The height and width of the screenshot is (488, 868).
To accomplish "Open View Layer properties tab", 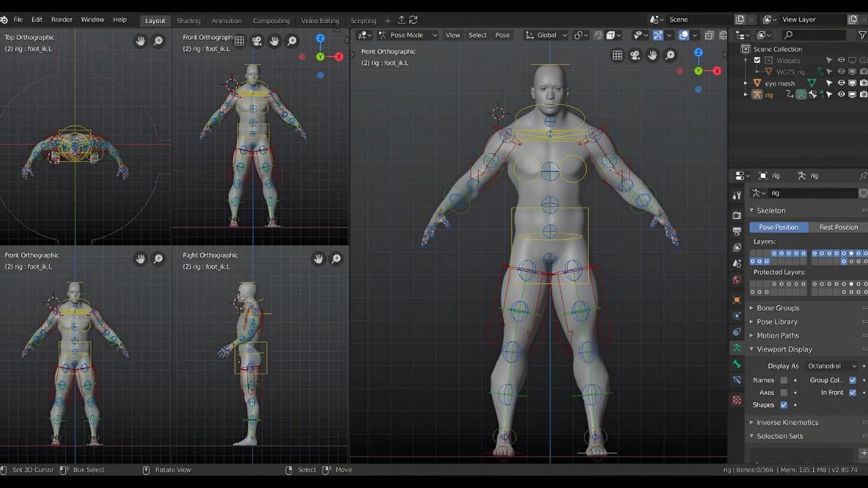I will [736, 248].
